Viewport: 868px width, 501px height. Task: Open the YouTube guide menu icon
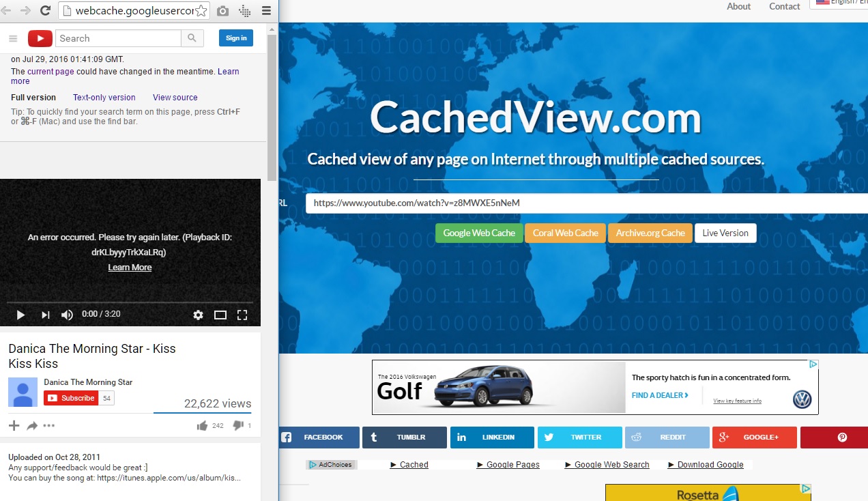[x=13, y=38]
